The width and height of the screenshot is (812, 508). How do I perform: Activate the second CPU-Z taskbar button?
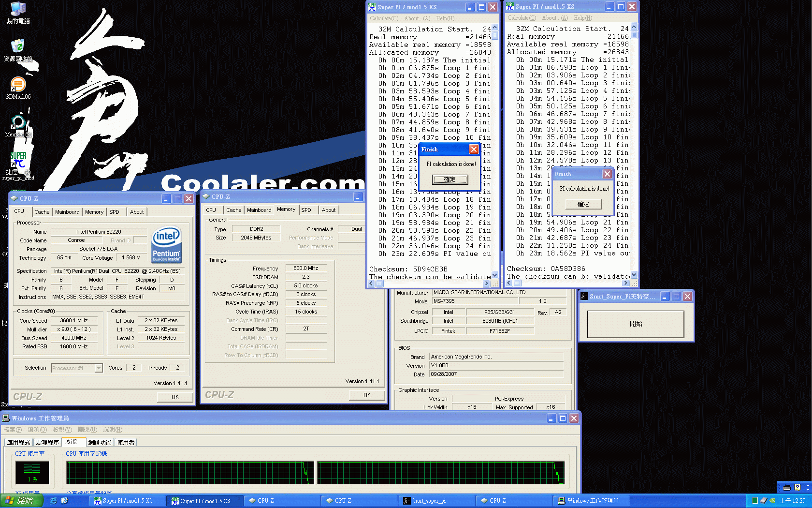(x=359, y=501)
